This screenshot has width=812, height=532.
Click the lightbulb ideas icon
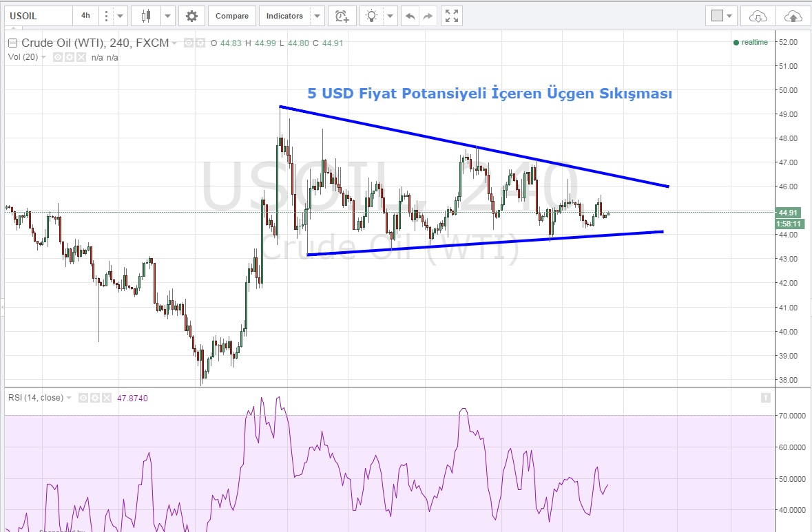point(372,16)
